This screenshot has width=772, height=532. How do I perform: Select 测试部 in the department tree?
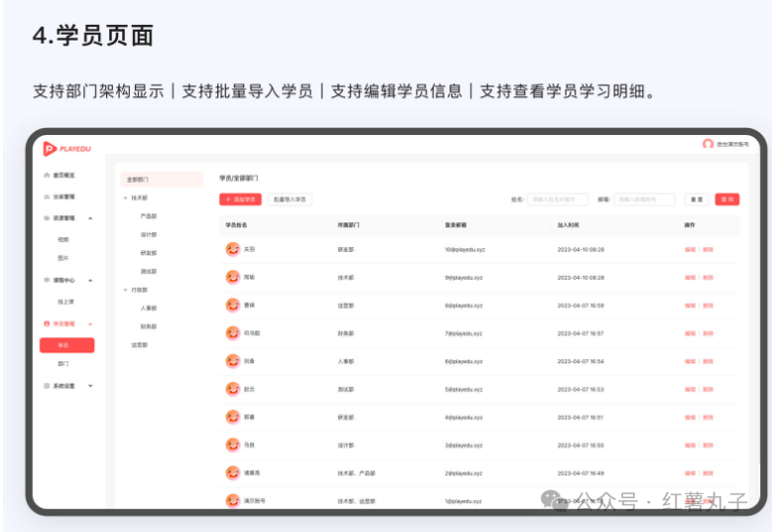[x=149, y=271]
